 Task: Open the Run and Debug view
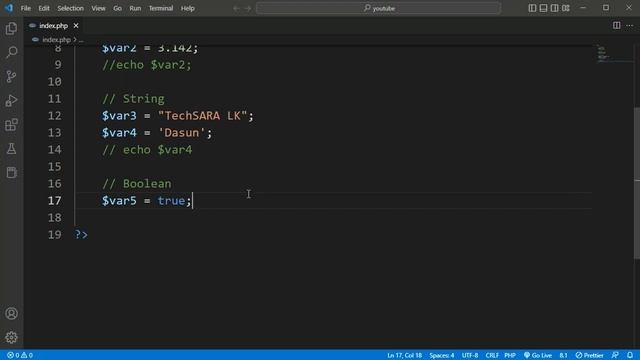pyautogui.click(x=11, y=100)
